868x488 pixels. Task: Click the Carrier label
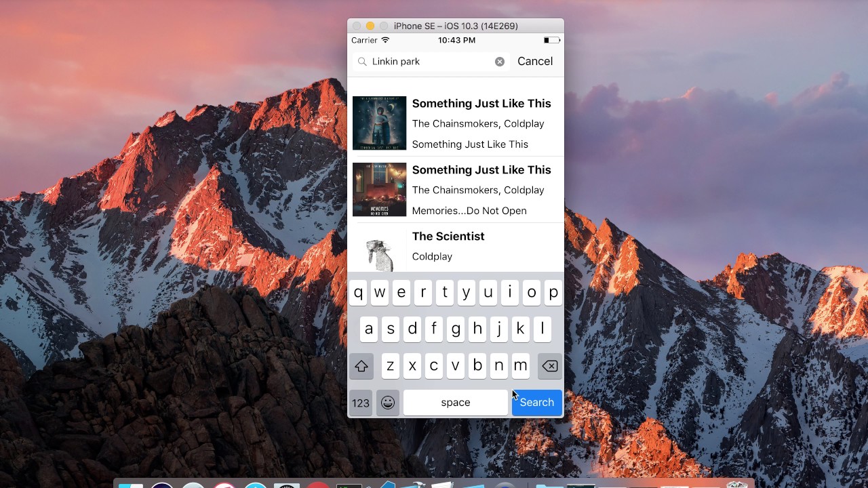click(x=364, y=41)
